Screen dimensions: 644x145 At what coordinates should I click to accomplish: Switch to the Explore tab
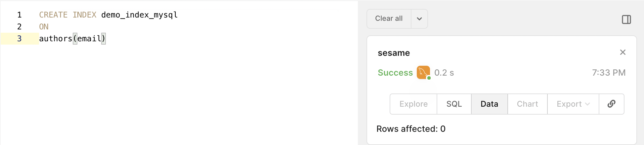413,104
